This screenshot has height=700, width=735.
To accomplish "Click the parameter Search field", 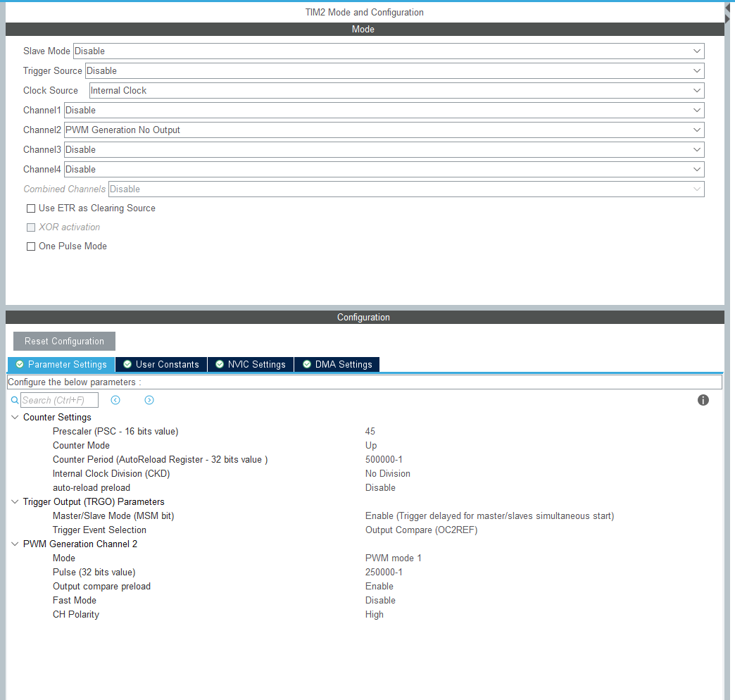I will coord(60,400).
